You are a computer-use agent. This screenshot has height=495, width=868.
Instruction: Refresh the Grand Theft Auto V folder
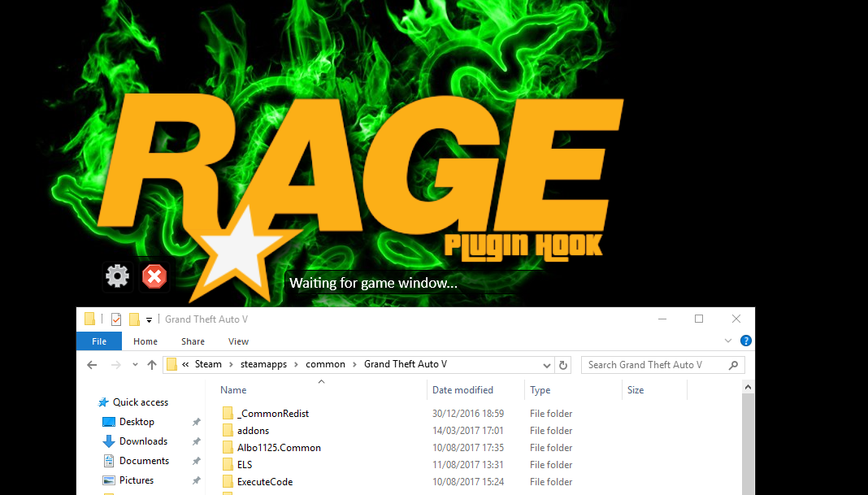point(563,365)
